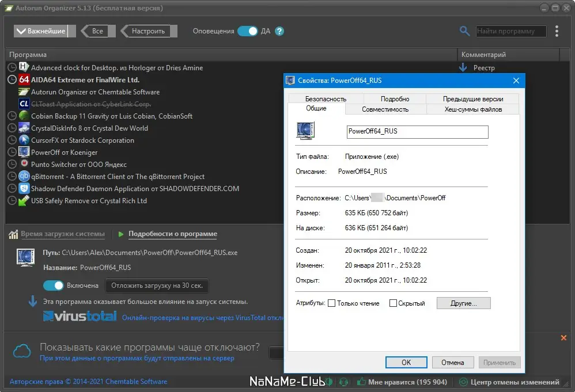The width and height of the screenshot is (575, 392).
Task: Toggle the Включена enabled switch
Action: [x=54, y=286]
